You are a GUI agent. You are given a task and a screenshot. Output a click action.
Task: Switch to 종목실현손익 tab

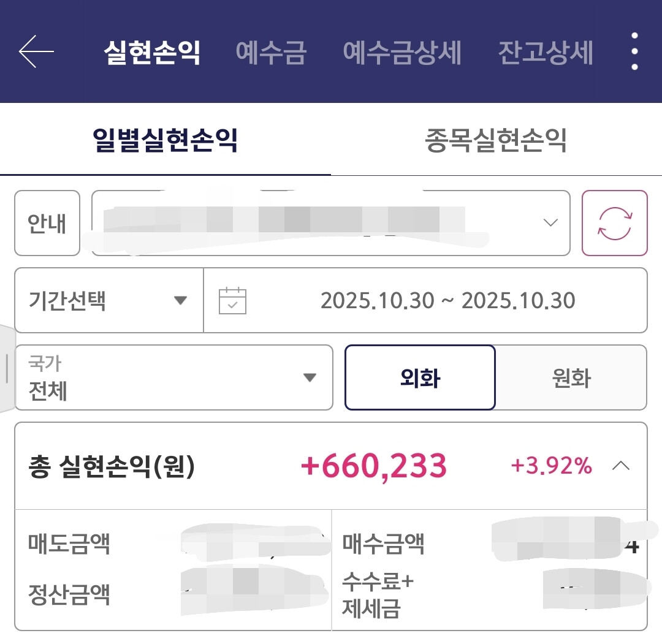coord(495,140)
